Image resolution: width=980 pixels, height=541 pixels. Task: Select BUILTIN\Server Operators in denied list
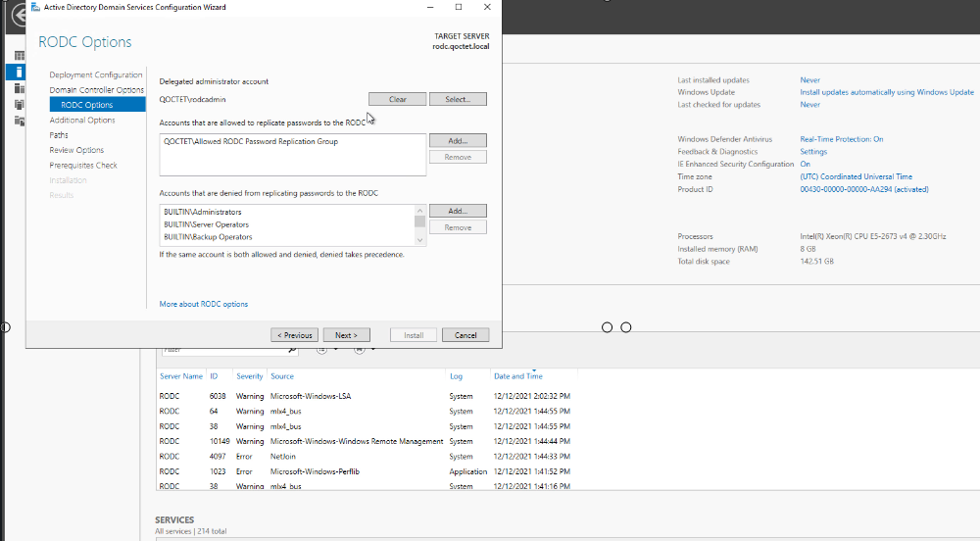(206, 224)
